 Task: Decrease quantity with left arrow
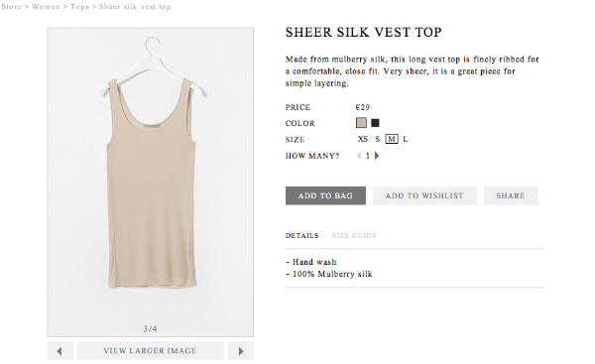click(359, 156)
